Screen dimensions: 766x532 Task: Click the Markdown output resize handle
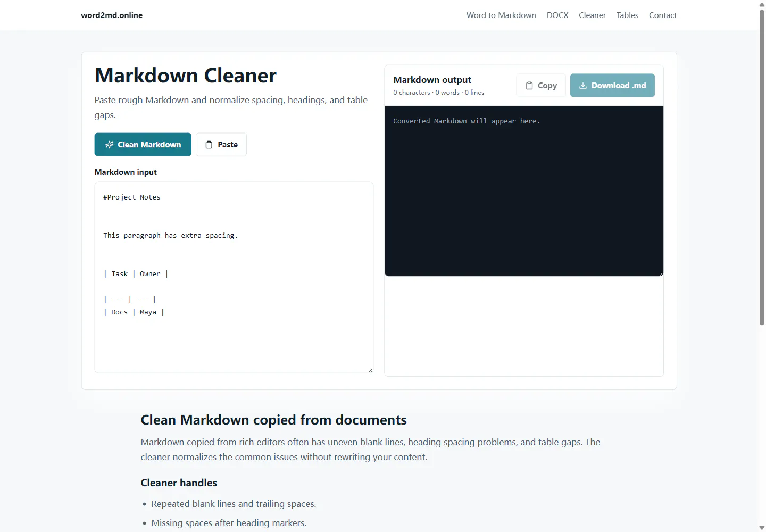click(661, 274)
